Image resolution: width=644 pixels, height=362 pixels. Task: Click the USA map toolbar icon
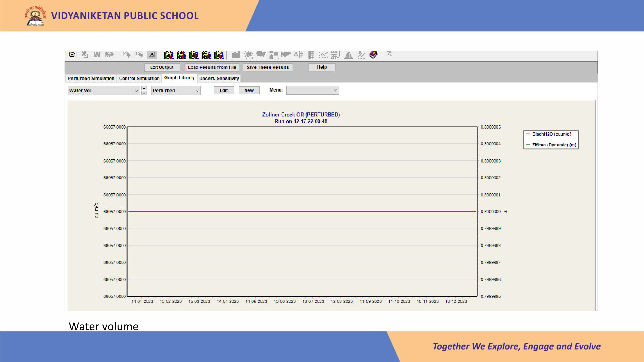(261, 55)
